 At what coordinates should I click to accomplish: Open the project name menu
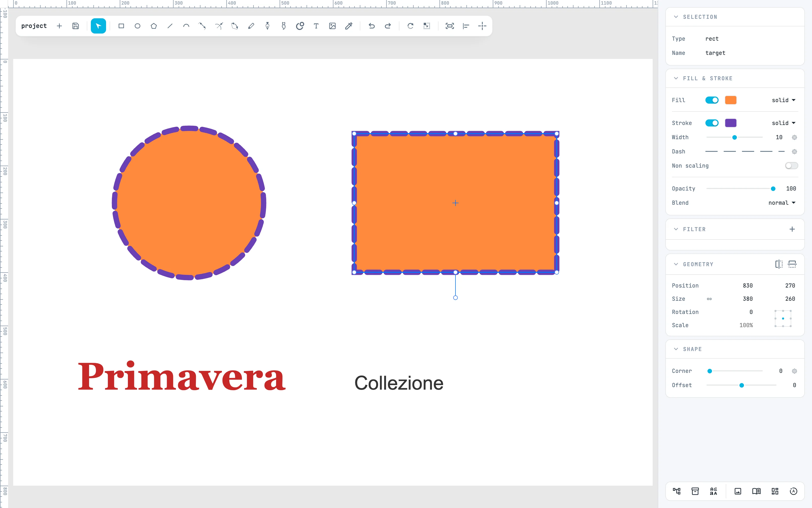click(34, 26)
